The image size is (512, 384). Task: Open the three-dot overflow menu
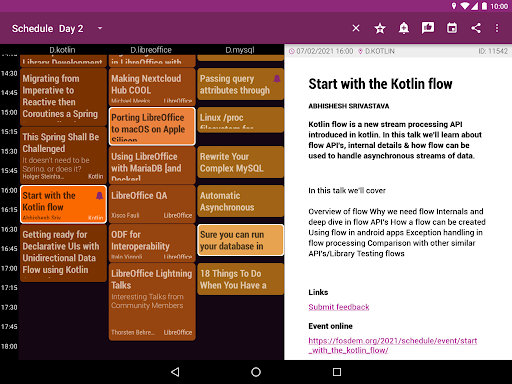click(x=497, y=28)
